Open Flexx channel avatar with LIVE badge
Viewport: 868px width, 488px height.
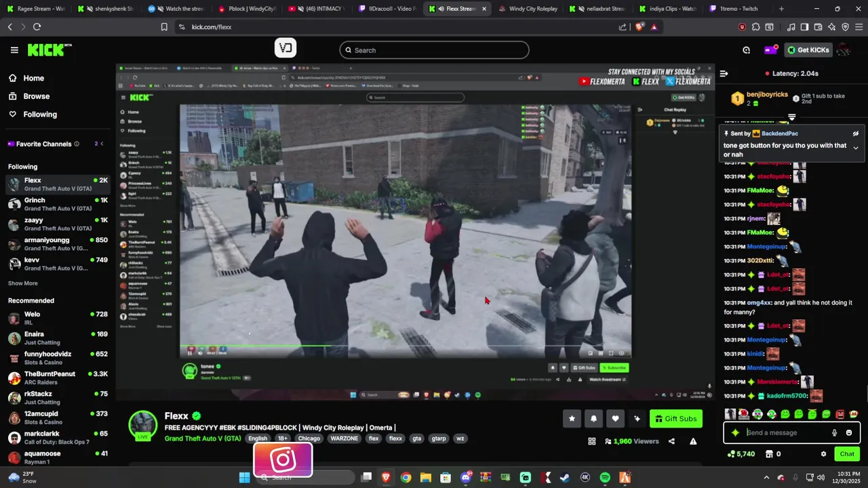[143, 426]
